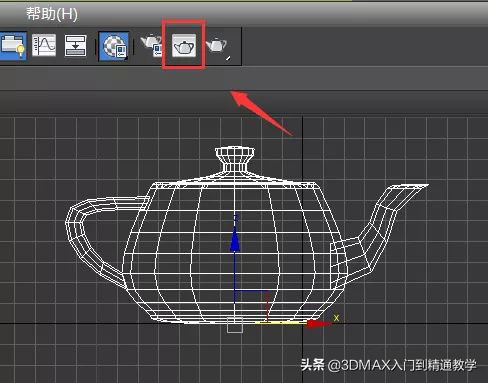The image size is (488, 383).
Task: Open the Render Setup dialog
Action: coord(152,45)
